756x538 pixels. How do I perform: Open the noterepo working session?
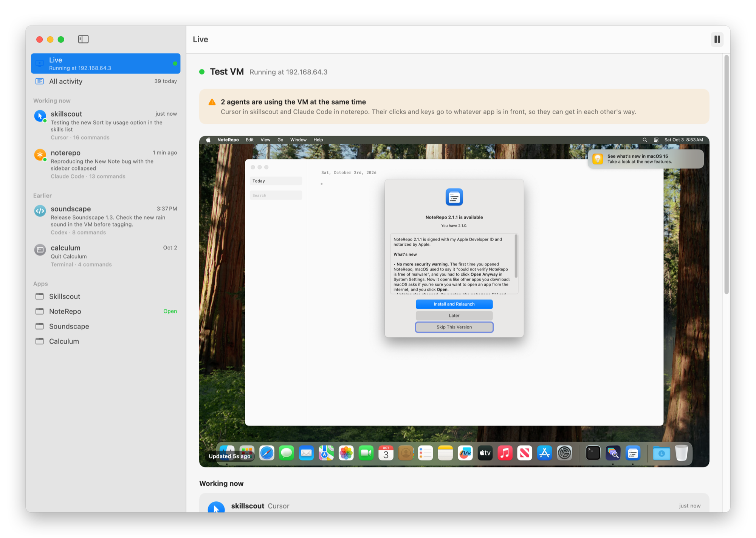[105, 164]
